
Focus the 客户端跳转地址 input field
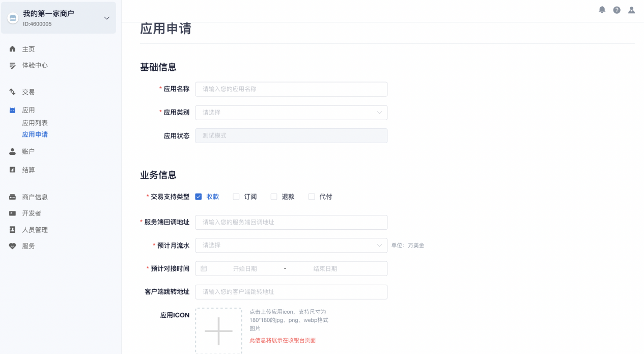click(291, 292)
